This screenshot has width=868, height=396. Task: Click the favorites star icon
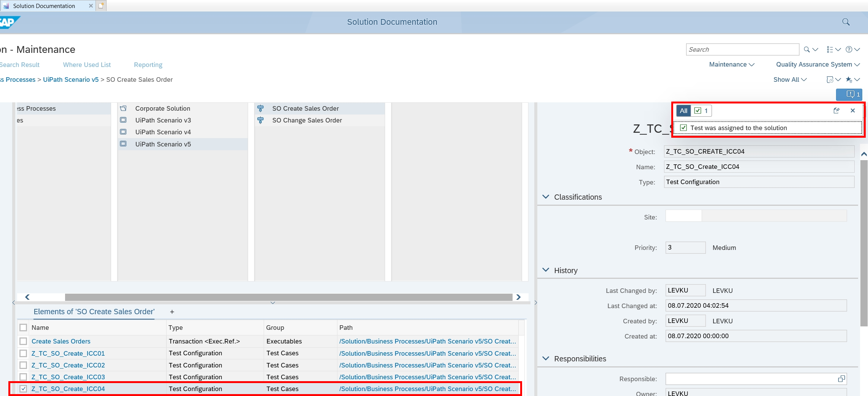pos(849,80)
